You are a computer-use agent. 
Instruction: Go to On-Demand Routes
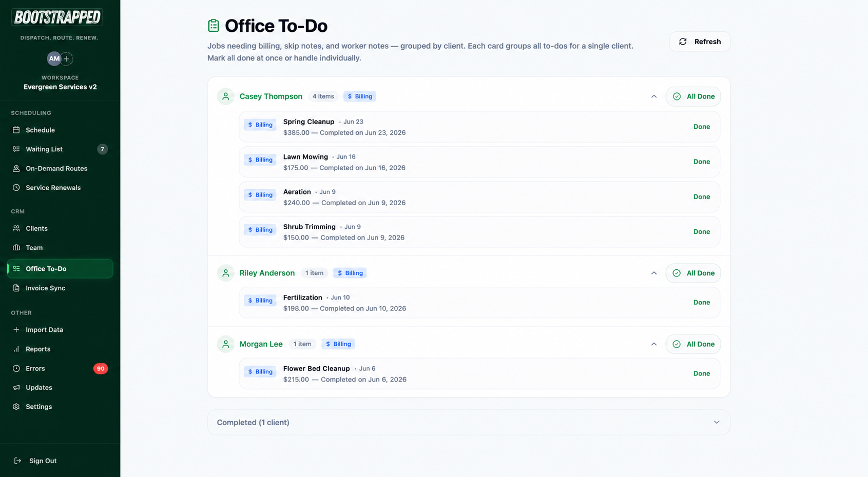coord(60,168)
